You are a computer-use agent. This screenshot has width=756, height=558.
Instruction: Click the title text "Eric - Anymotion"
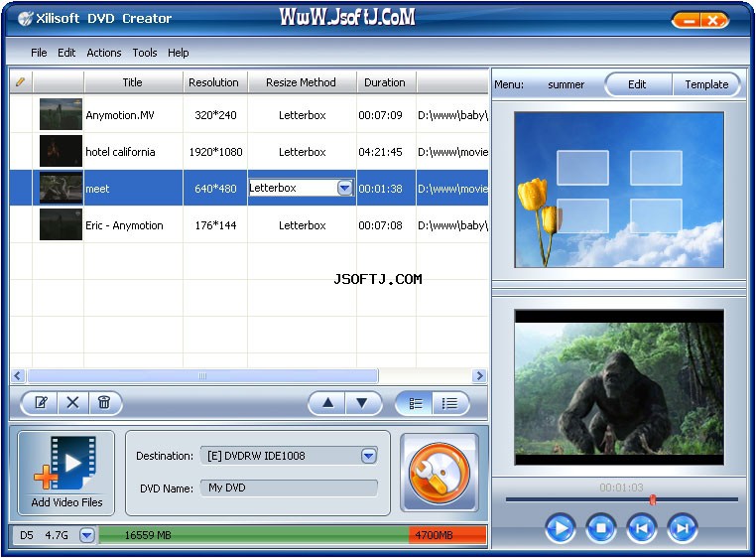click(124, 225)
